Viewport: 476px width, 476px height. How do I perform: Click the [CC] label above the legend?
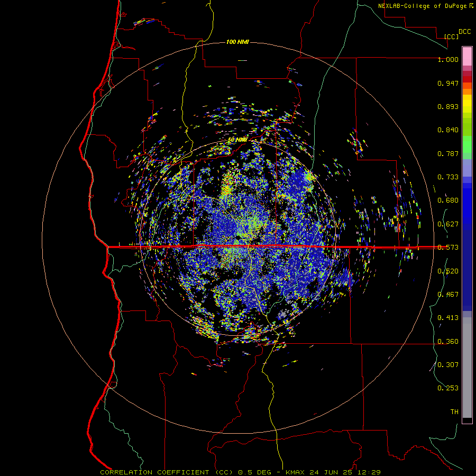click(x=451, y=36)
